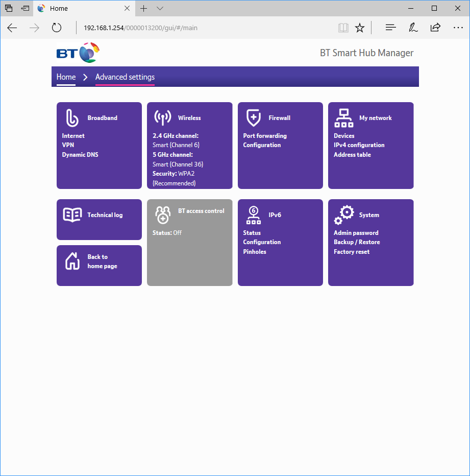Click the System tile title
The height and width of the screenshot is (476, 470).
[369, 215]
